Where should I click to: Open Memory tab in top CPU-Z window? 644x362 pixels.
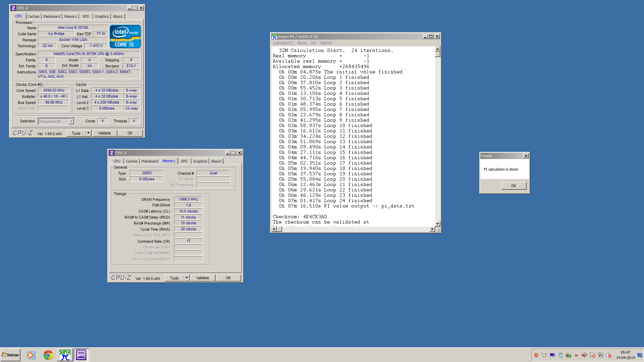coord(70,16)
